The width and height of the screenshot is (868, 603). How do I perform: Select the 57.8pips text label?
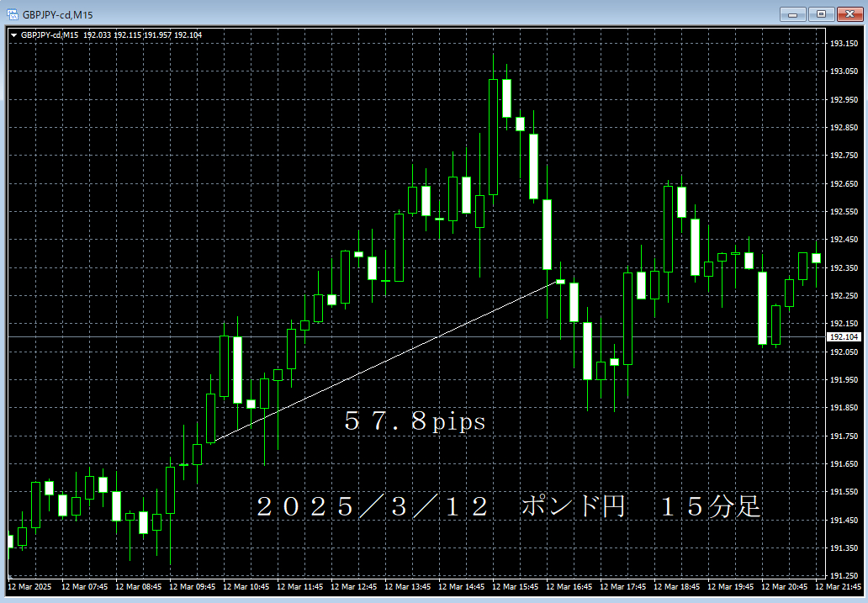[x=415, y=421]
